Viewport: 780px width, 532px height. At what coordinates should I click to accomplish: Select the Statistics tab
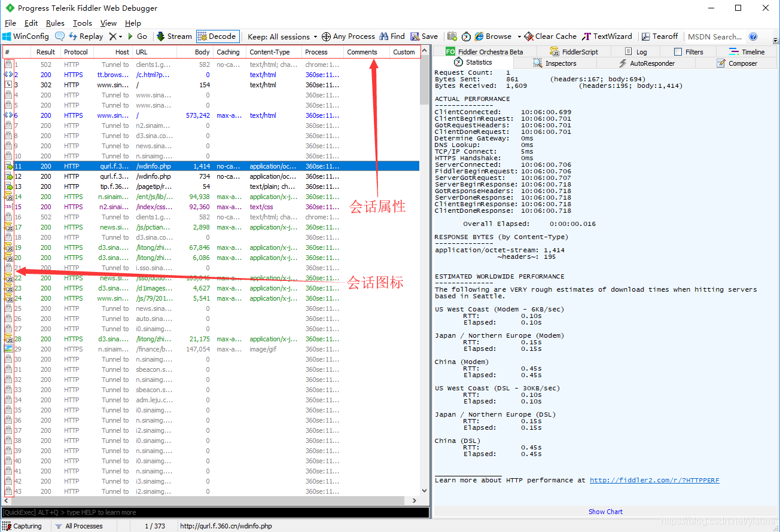473,62
